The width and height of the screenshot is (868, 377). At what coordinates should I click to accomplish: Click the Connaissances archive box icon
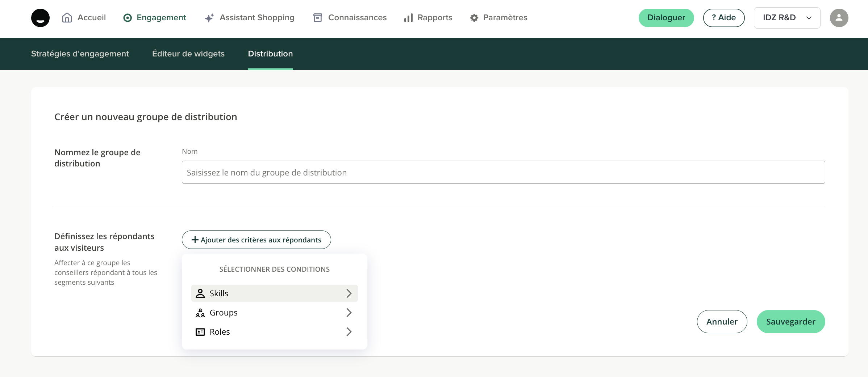click(x=318, y=18)
